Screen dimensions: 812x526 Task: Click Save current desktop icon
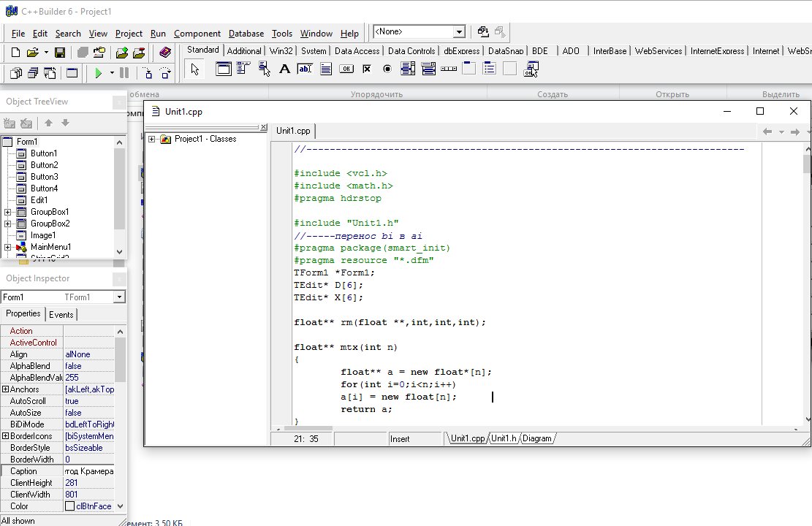tap(483, 31)
